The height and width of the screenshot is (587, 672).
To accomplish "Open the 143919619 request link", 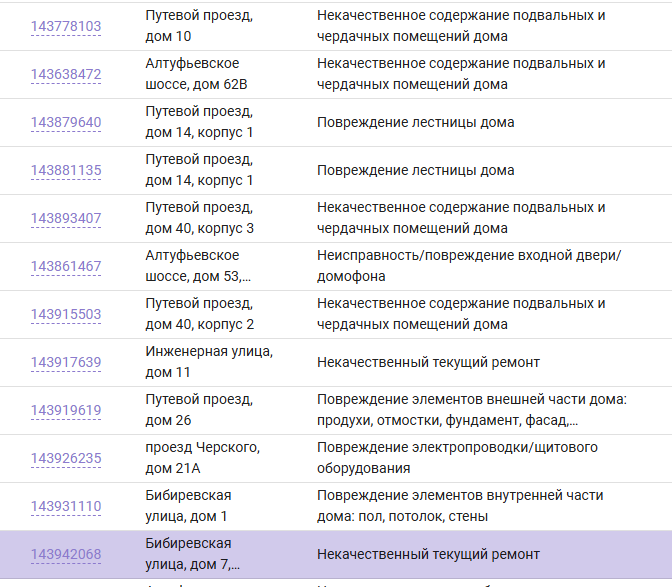I will pyautogui.click(x=66, y=411).
